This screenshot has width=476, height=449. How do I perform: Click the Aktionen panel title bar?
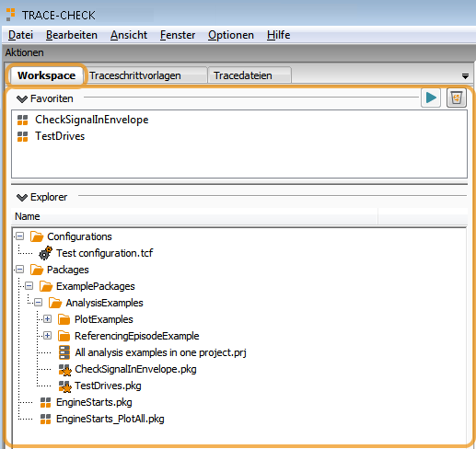(x=238, y=52)
